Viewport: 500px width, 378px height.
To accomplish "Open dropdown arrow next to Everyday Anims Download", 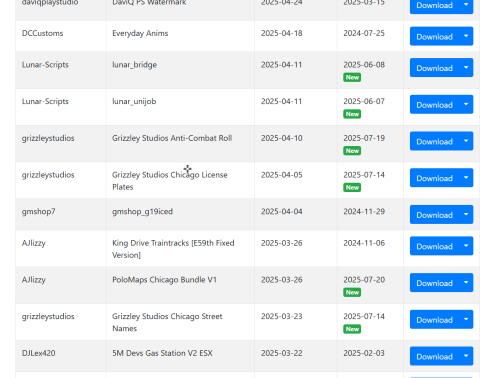I will coord(466,36).
